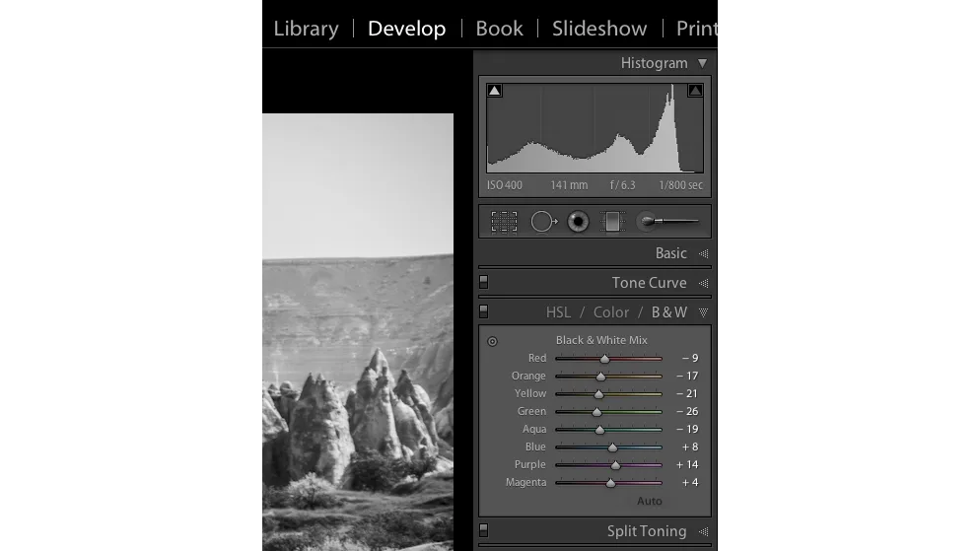
Task: Toggle the HSL / Color / B&W panel switch
Action: pyautogui.click(x=483, y=311)
